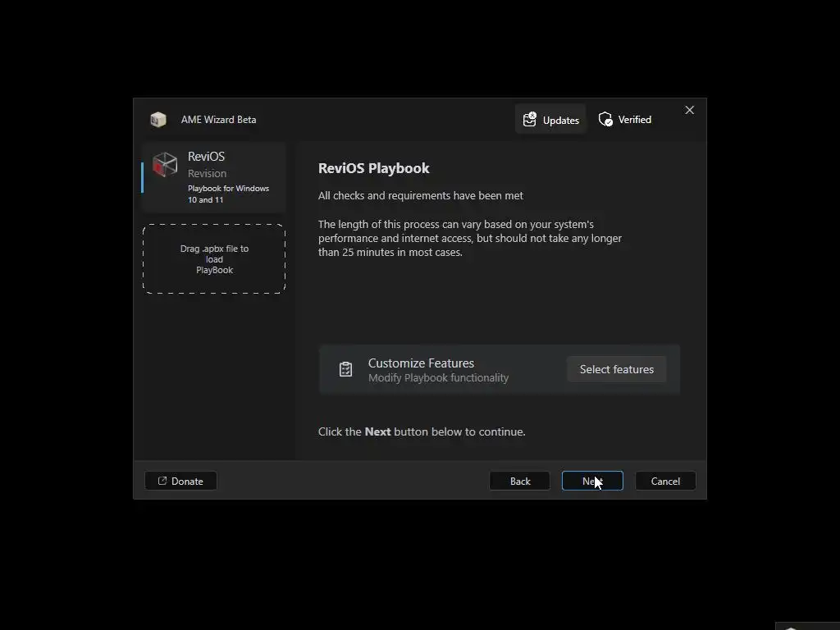Open Select features options
The image size is (840, 630).
[617, 369]
